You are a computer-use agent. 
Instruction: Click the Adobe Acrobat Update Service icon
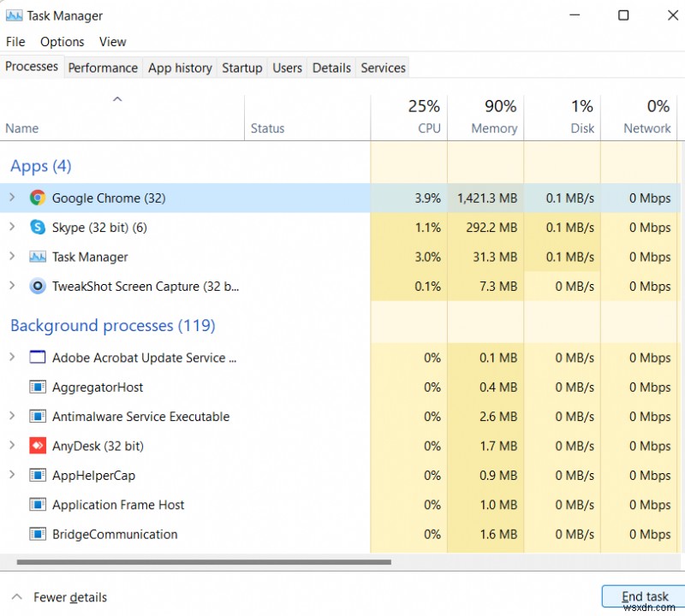coord(38,357)
